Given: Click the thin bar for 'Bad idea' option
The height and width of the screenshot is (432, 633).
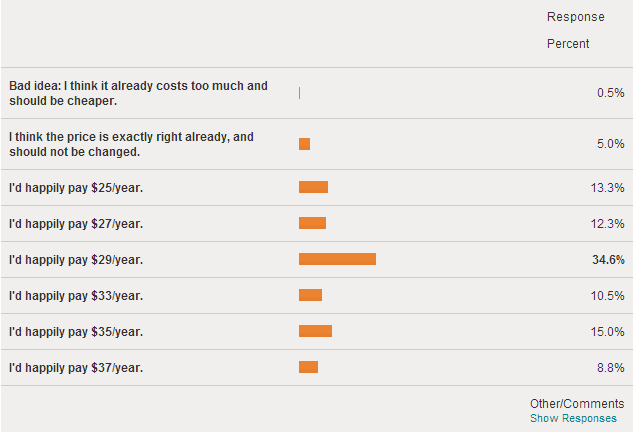Looking at the screenshot, I should pyautogui.click(x=300, y=93).
